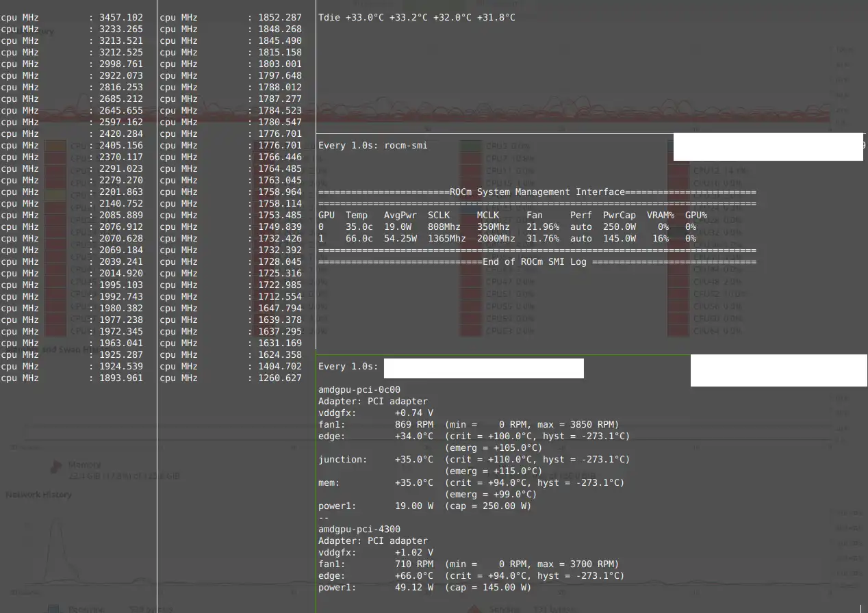The width and height of the screenshot is (868, 613).
Task: Click the GPU 1 average power '54.25W'
Action: click(x=400, y=238)
